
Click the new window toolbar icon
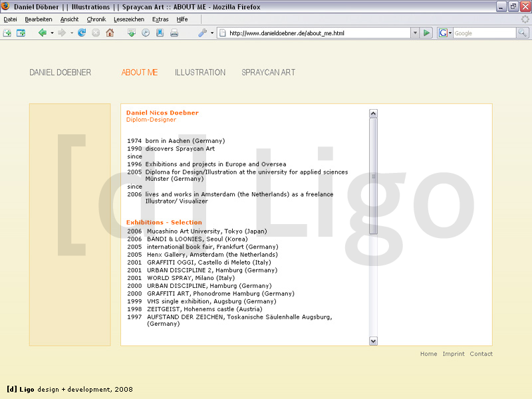tap(21, 33)
